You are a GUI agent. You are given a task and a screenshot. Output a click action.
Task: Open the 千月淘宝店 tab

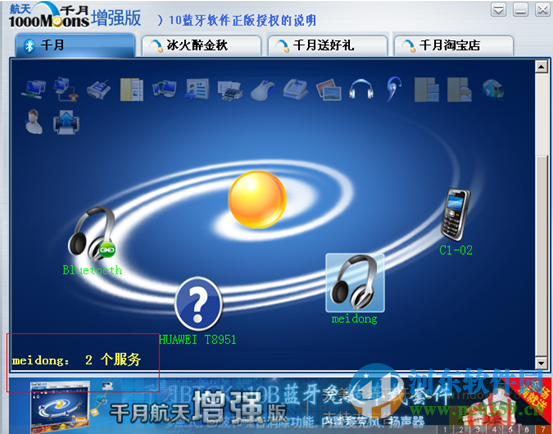pyautogui.click(x=454, y=45)
